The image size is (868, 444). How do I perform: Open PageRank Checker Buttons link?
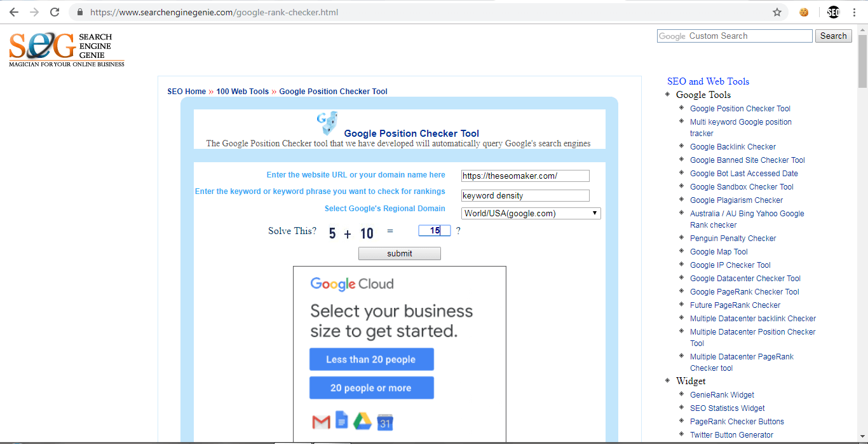(x=737, y=422)
